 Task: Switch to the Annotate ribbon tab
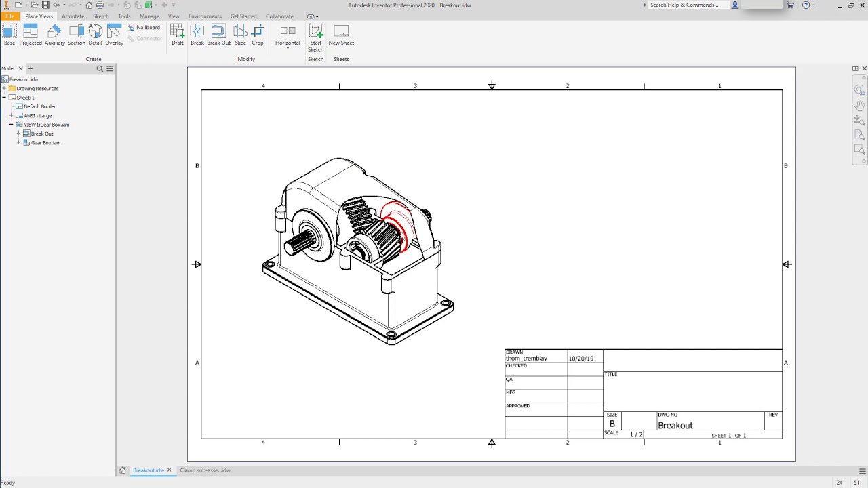[x=73, y=16]
